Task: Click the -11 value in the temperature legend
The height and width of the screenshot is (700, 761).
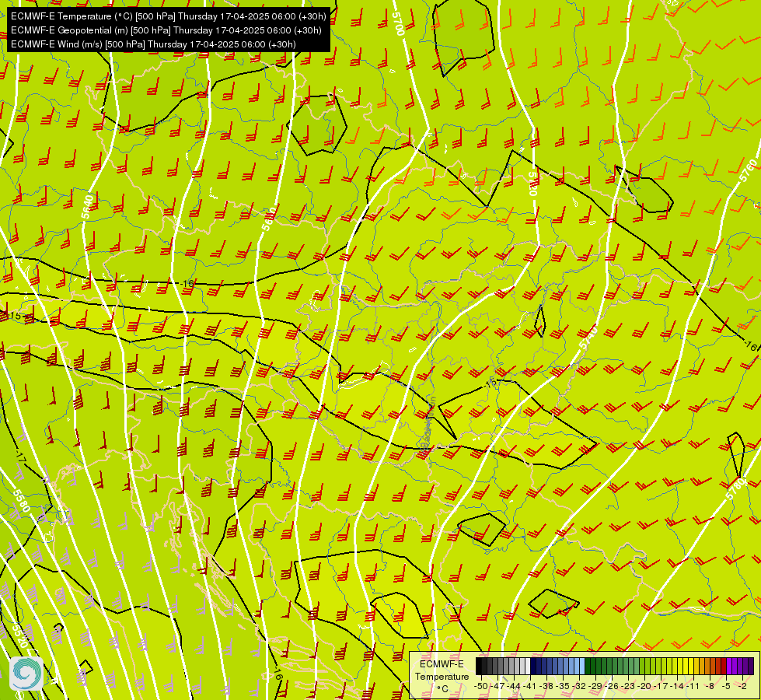Action: (693, 686)
